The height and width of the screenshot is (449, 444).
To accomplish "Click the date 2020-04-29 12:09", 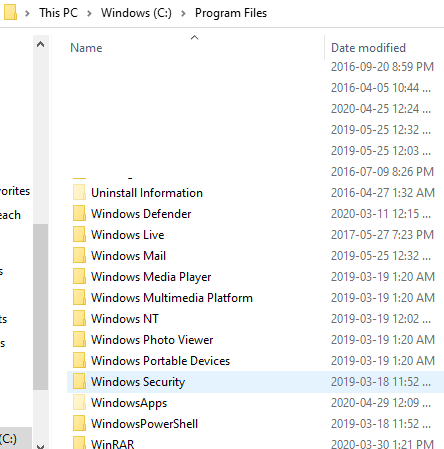I will coord(381,403).
